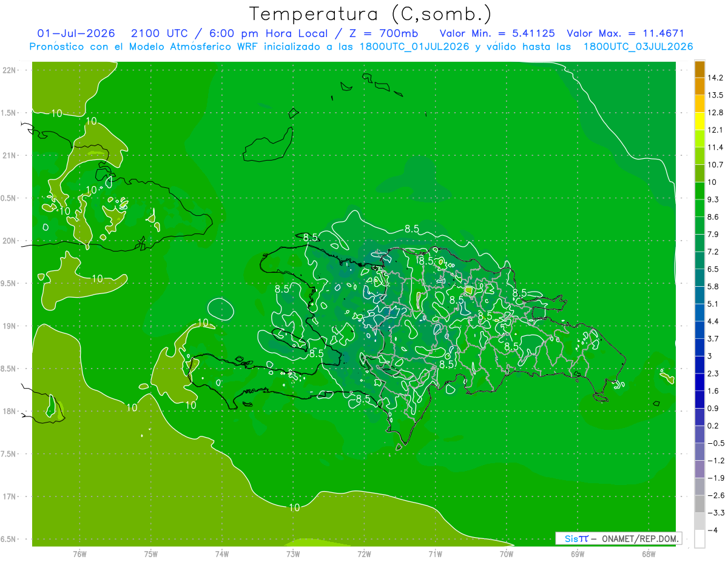Select the 10.7 colorbar label
728x562 pixels.
click(715, 165)
